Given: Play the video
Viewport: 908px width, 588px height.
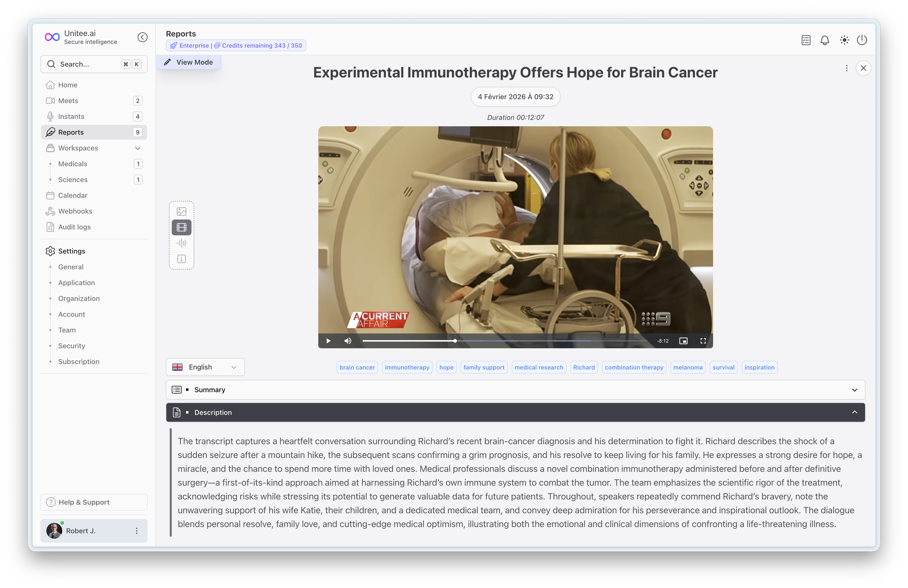Looking at the screenshot, I should 328,341.
